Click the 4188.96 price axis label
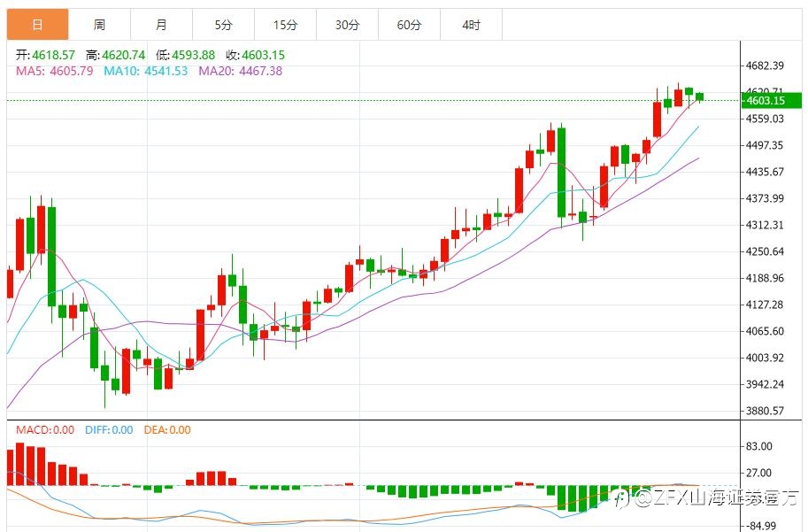808x532 pixels. (765, 278)
